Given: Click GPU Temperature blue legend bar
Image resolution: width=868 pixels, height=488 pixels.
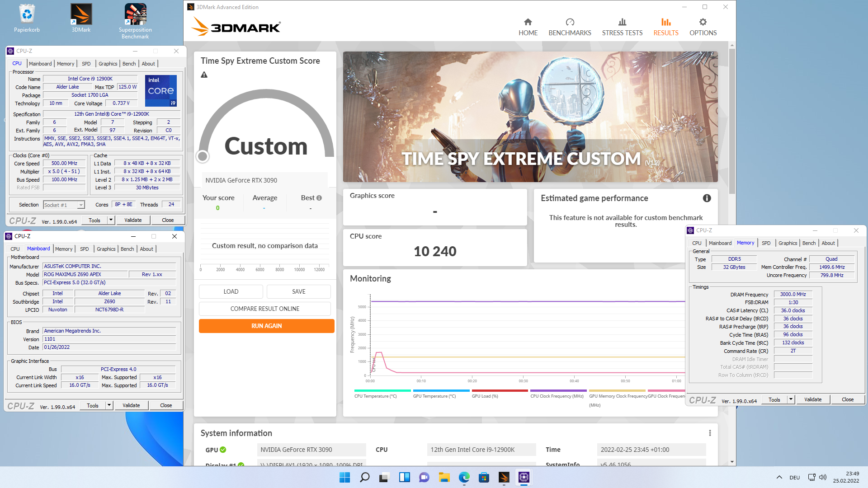Looking at the screenshot, I should (441, 390).
